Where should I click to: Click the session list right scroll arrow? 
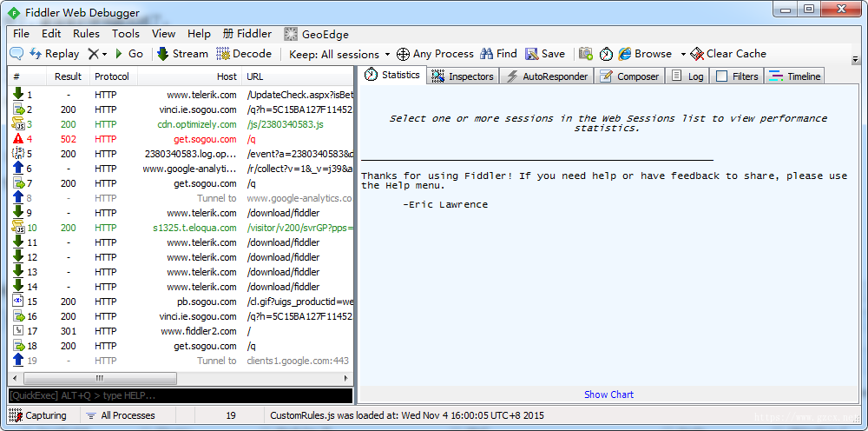346,378
